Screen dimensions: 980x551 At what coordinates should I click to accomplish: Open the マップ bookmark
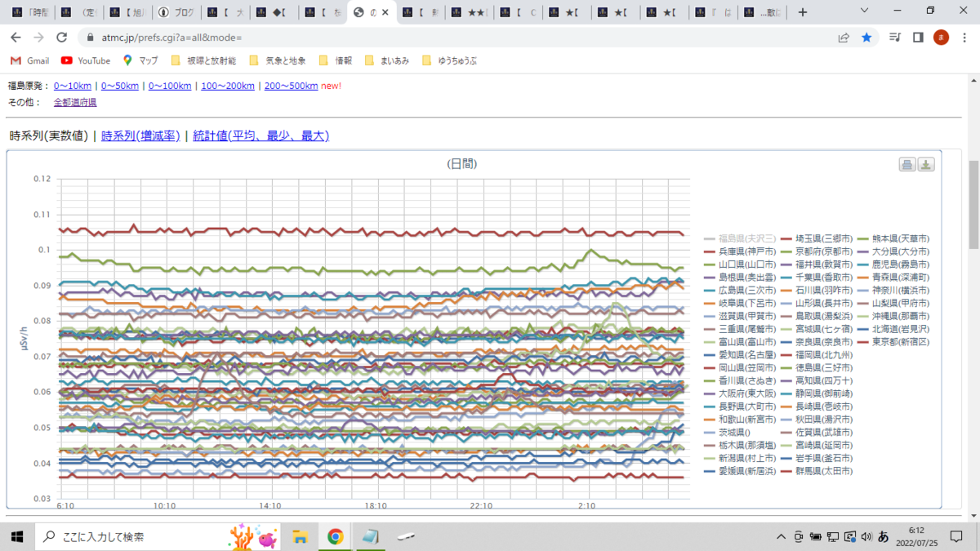click(140, 60)
